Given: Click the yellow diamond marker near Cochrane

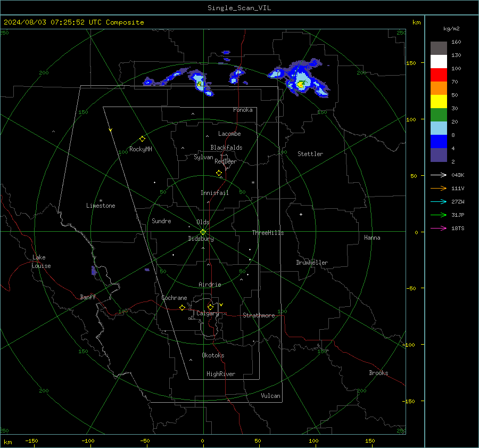Looking at the screenshot, I should tap(183, 307).
